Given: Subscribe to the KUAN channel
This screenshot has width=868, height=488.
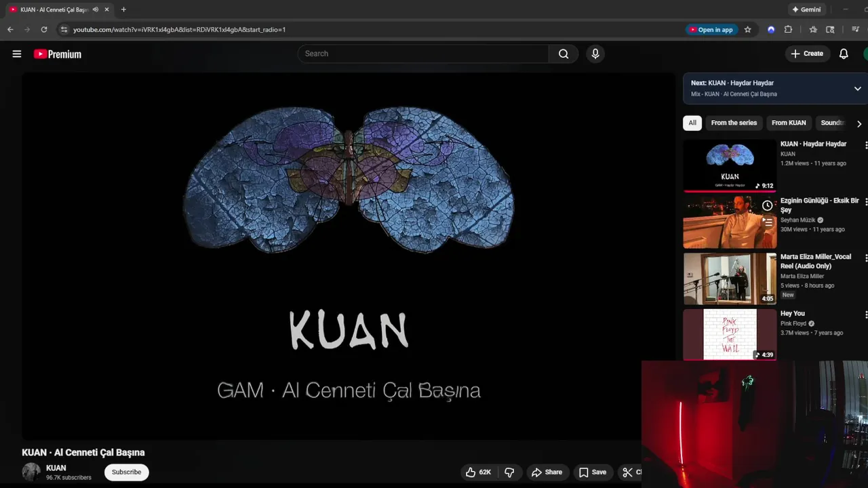Looking at the screenshot, I should click(126, 472).
